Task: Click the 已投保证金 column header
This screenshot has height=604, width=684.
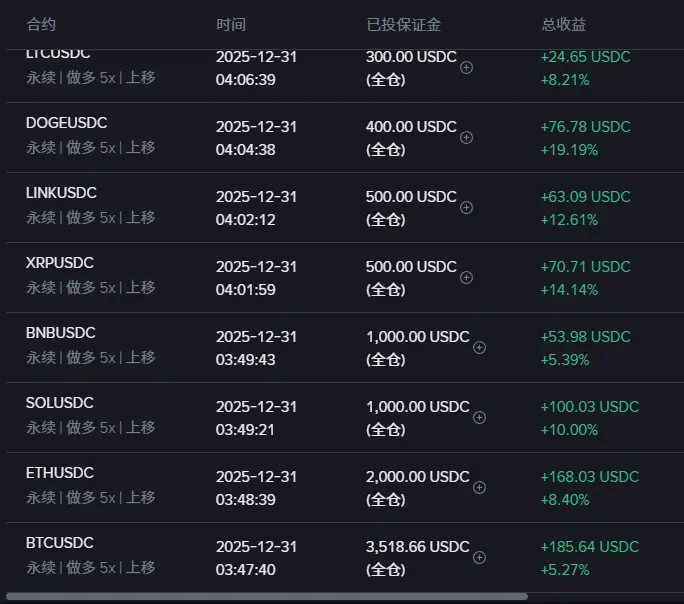Action: click(x=404, y=24)
